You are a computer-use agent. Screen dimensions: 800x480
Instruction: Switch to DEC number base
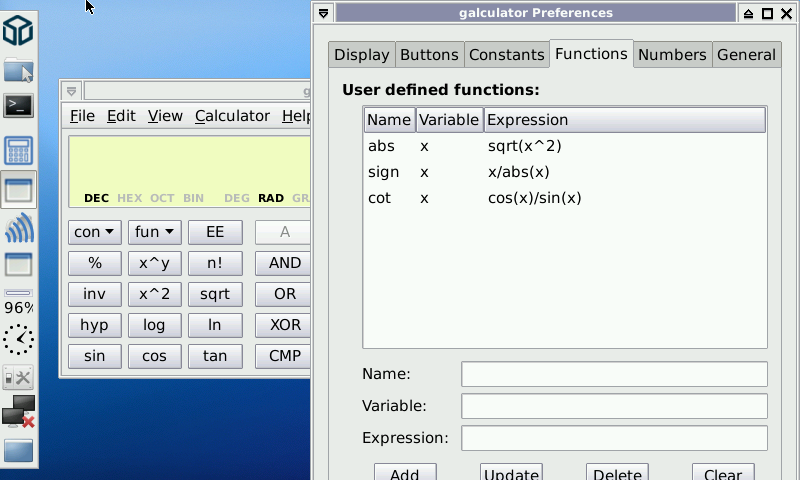(x=96, y=198)
